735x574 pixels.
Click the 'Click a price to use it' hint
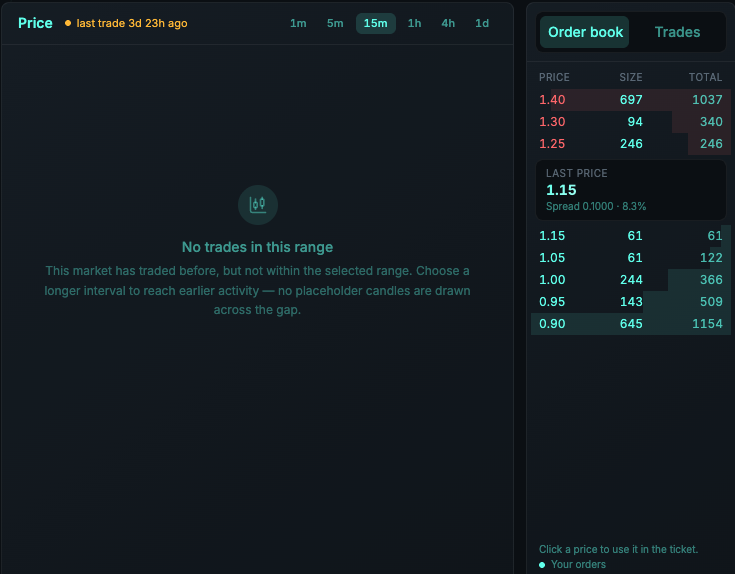[618, 549]
